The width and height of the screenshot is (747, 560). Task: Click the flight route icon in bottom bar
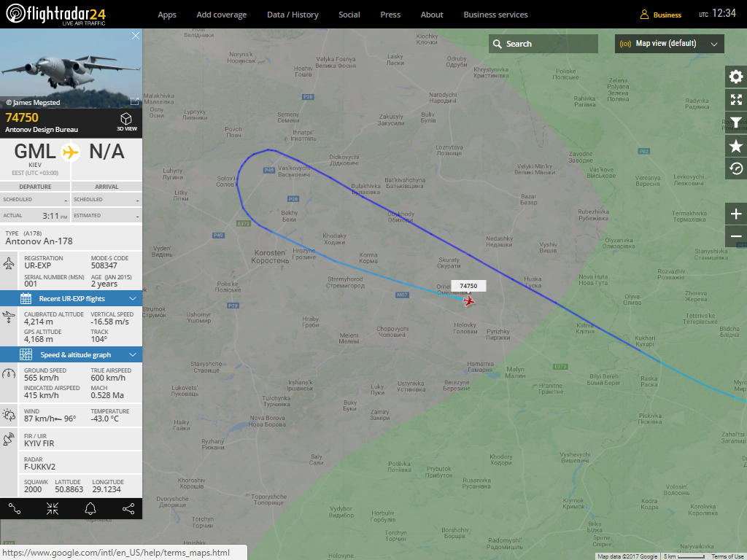(x=15, y=509)
